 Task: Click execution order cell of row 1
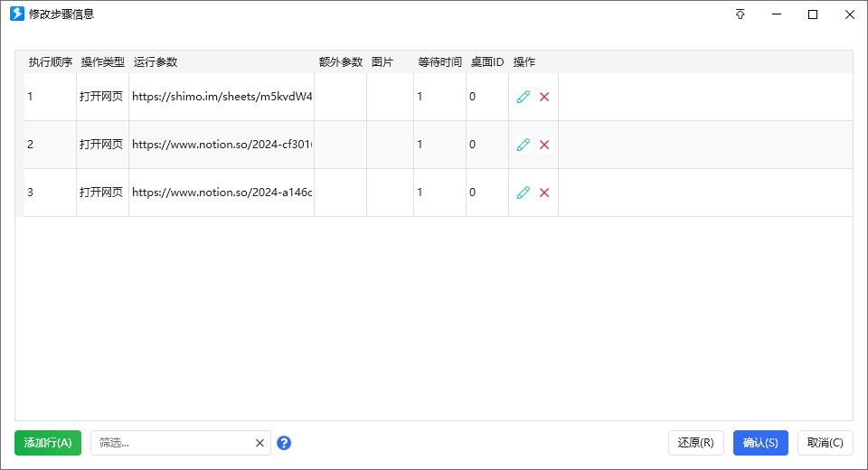[50, 97]
